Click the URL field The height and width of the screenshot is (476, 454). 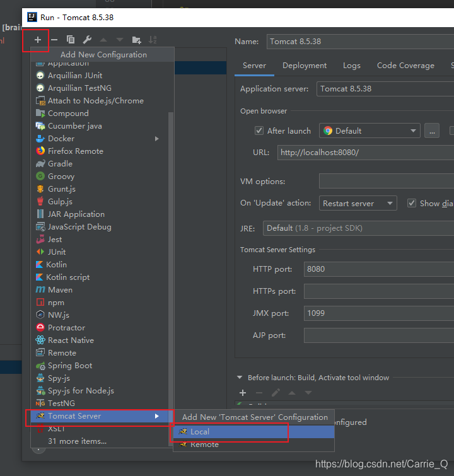point(366,153)
